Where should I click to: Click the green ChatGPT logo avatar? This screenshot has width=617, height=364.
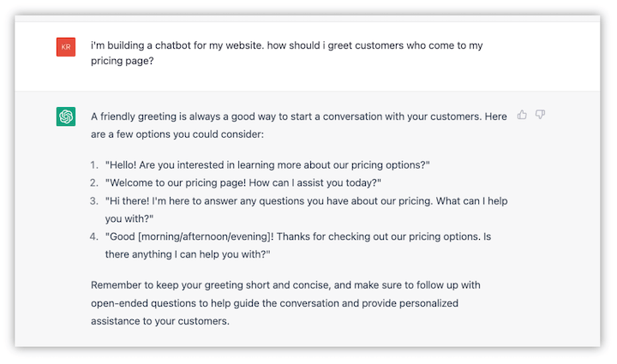click(66, 117)
